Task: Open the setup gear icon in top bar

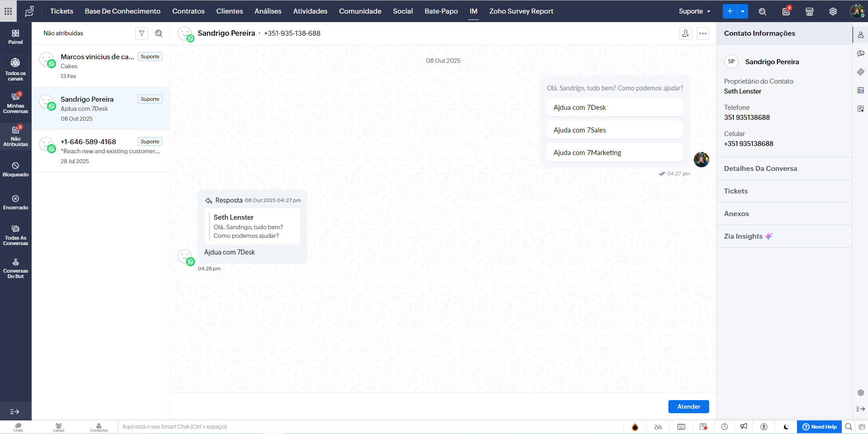Action: tap(833, 11)
